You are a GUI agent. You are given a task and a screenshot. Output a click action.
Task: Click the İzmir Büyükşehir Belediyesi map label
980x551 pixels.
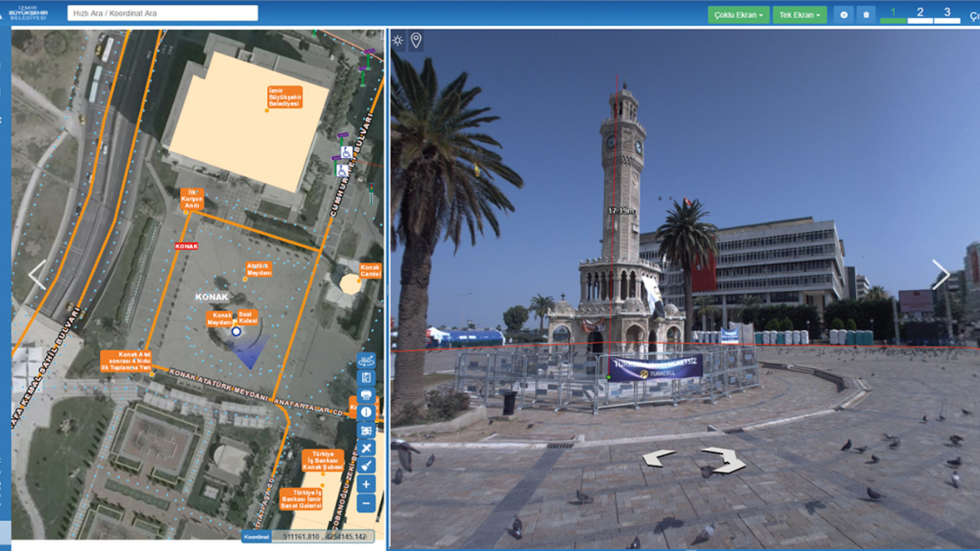[285, 97]
